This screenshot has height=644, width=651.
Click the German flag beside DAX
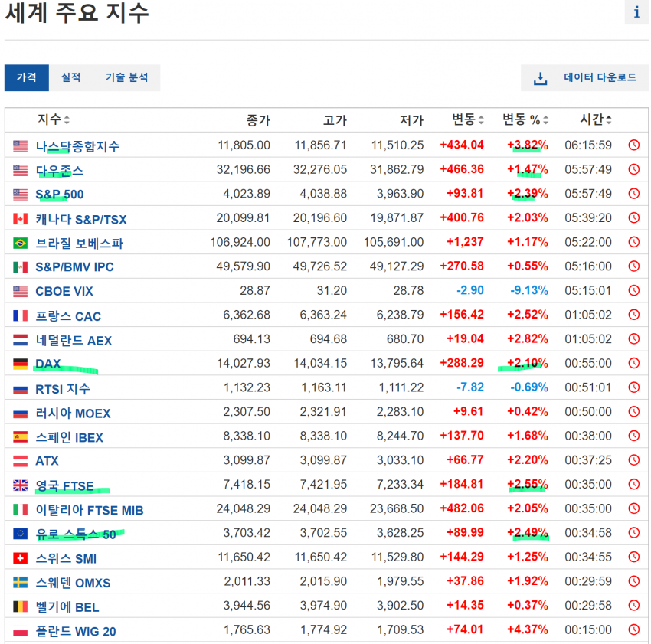click(x=20, y=364)
